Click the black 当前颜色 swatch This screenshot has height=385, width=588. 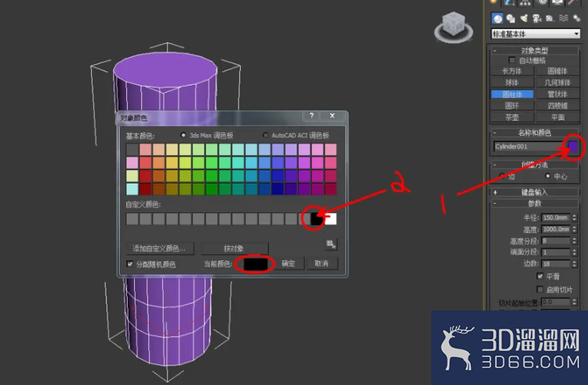[x=255, y=263]
